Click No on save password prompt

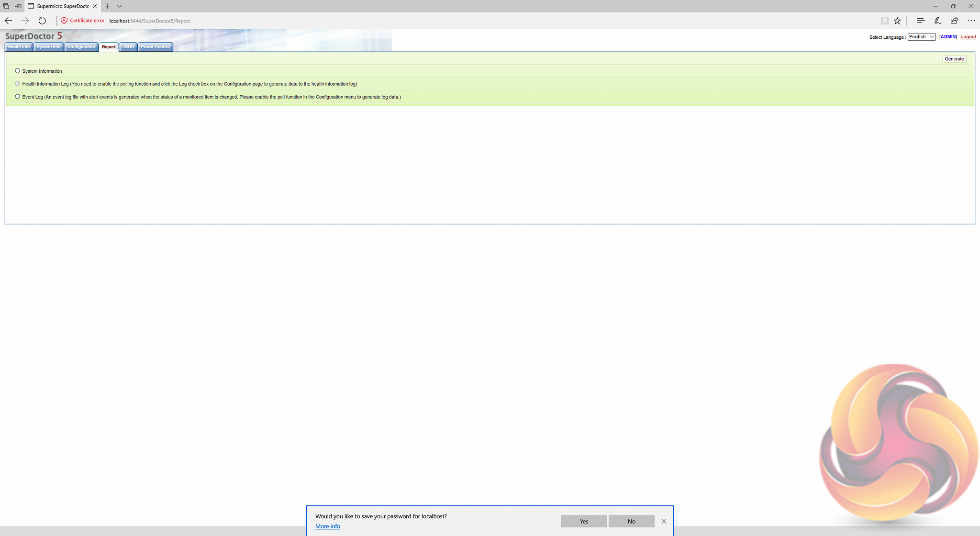click(631, 521)
